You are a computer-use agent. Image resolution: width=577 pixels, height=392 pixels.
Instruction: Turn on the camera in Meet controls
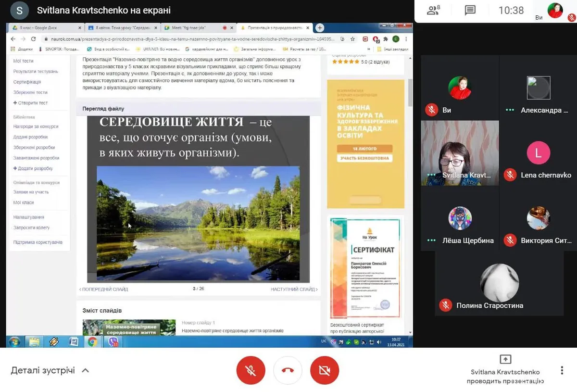(325, 370)
